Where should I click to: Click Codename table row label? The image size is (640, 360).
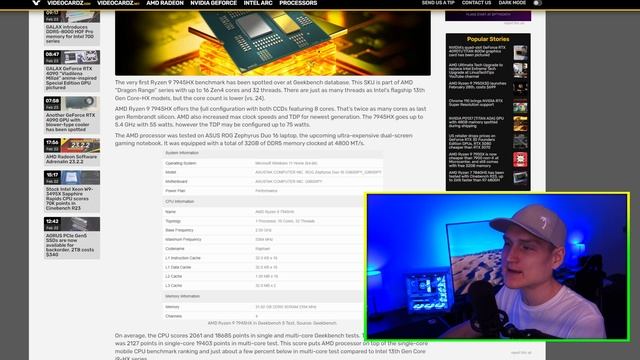point(175,249)
